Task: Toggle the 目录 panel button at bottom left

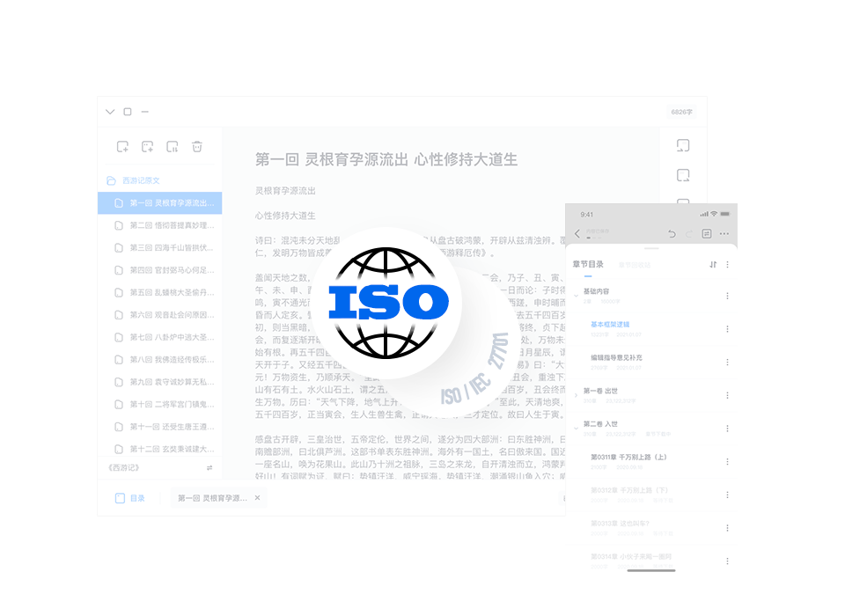Action: tap(129, 498)
